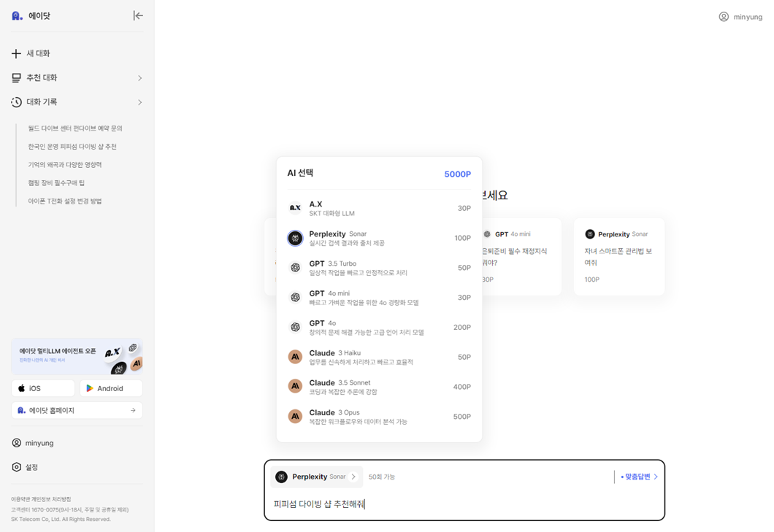Click the minyung profile icon at top right
The width and height of the screenshot is (774, 532).
[723, 16]
